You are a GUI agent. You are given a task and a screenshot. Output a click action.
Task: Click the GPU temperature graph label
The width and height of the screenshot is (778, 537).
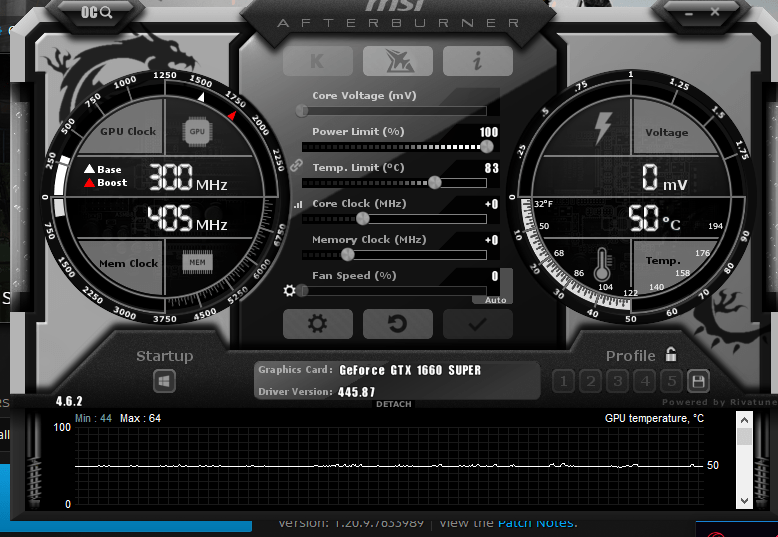pyautogui.click(x=654, y=418)
